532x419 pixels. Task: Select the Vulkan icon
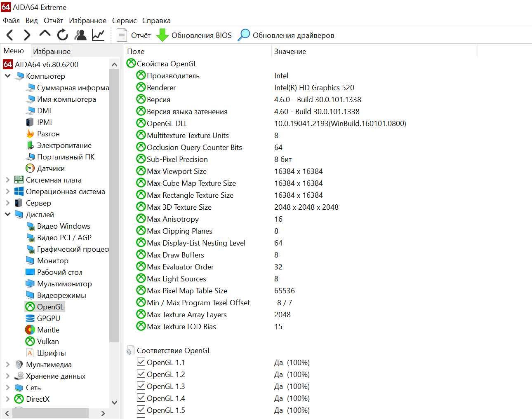point(30,341)
